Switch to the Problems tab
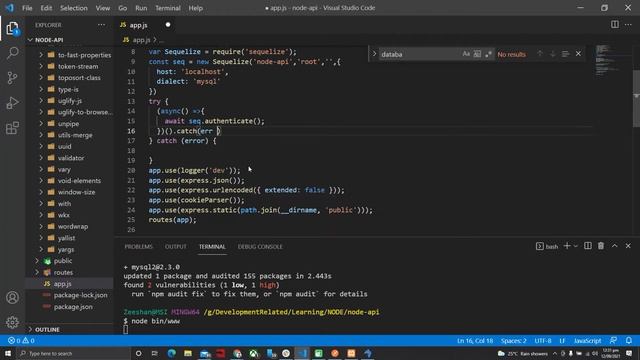The image size is (640, 360). [x=138, y=247]
